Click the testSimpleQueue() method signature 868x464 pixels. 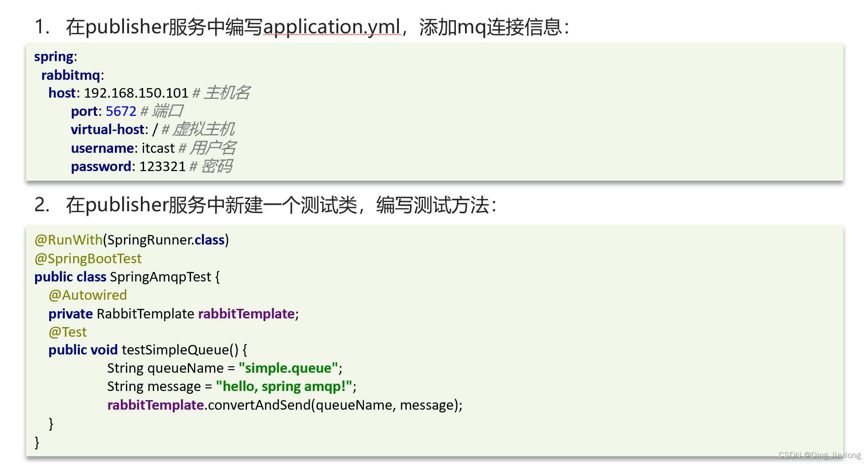pos(148,350)
